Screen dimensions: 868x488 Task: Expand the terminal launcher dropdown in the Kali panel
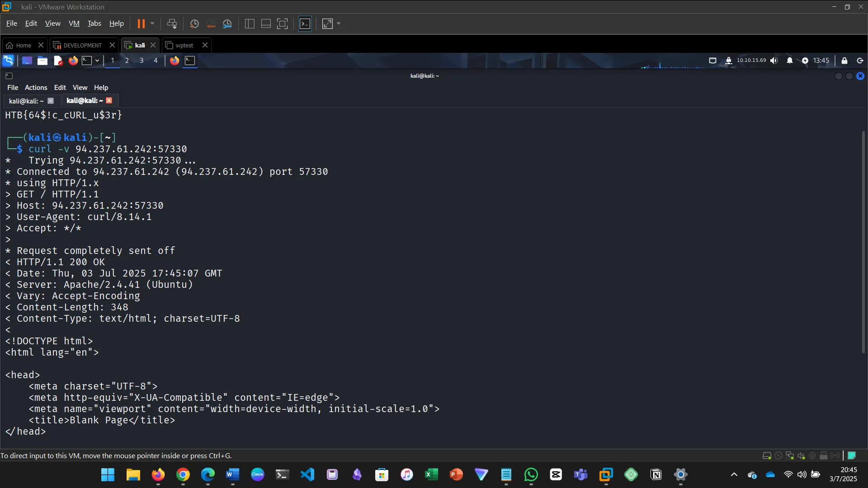point(97,60)
